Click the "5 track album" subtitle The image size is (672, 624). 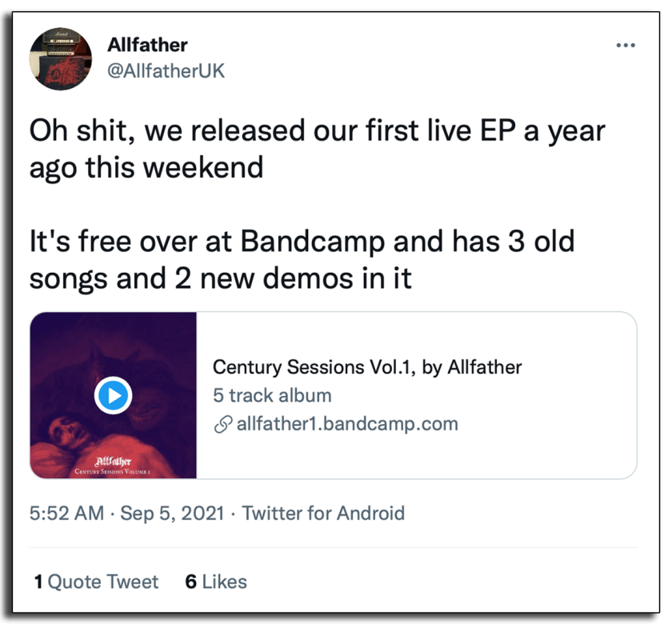tap(272, 395)
